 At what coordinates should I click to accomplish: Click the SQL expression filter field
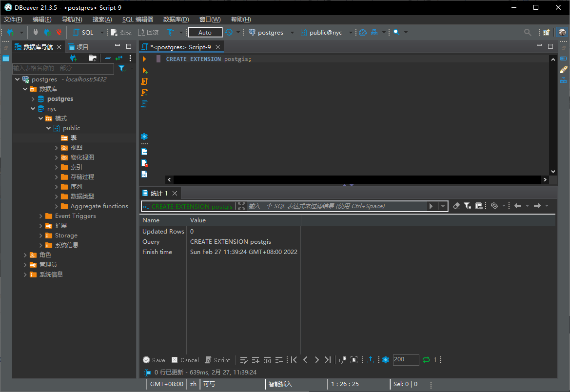tap(336, 206)
